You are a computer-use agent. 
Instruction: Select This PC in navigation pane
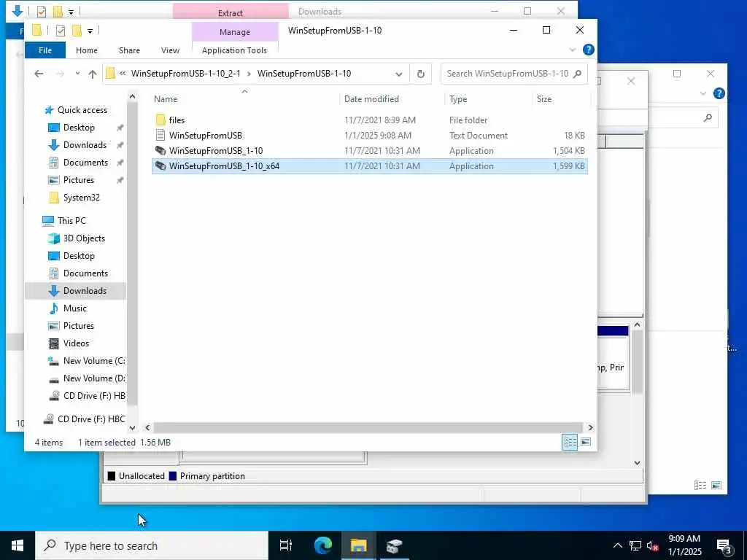pos(71,220)
